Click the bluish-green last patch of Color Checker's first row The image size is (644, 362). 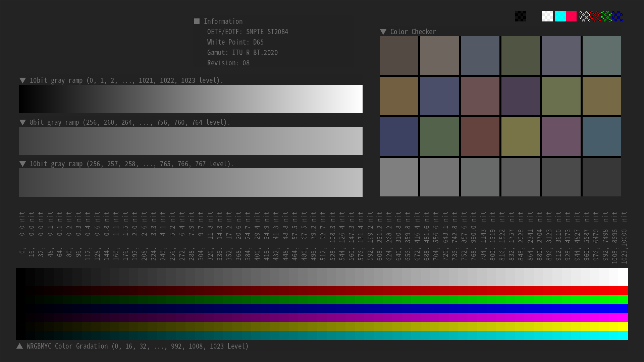602,55
